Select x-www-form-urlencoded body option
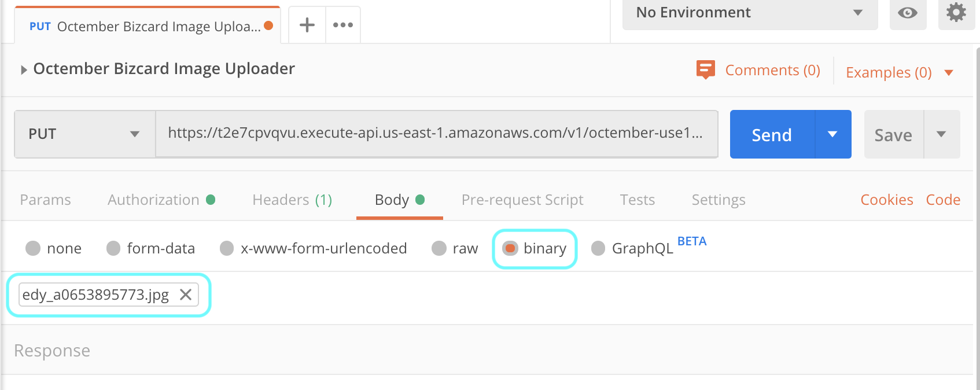Viewport: 980px width, 390px height. [227, 248]
